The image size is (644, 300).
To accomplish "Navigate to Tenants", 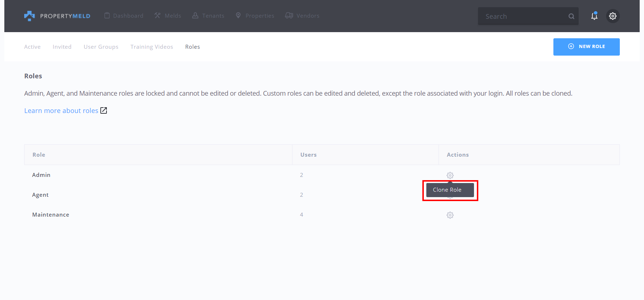I will [x=208, y=16].
